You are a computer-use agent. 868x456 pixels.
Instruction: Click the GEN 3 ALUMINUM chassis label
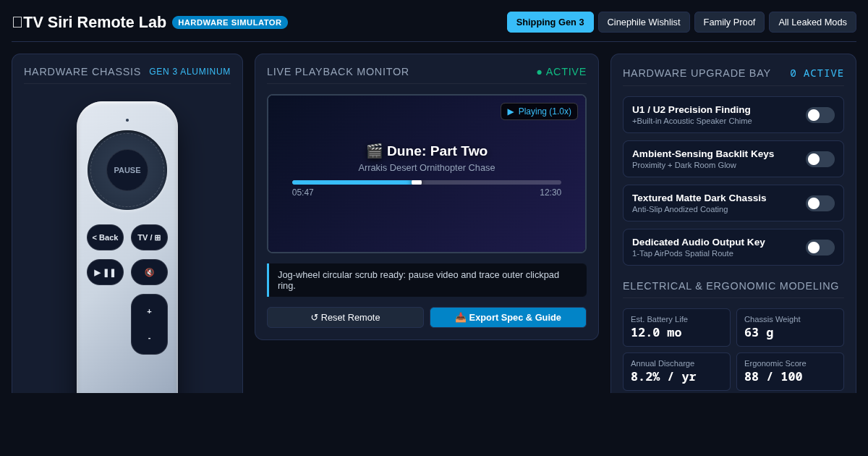(190, 72)
